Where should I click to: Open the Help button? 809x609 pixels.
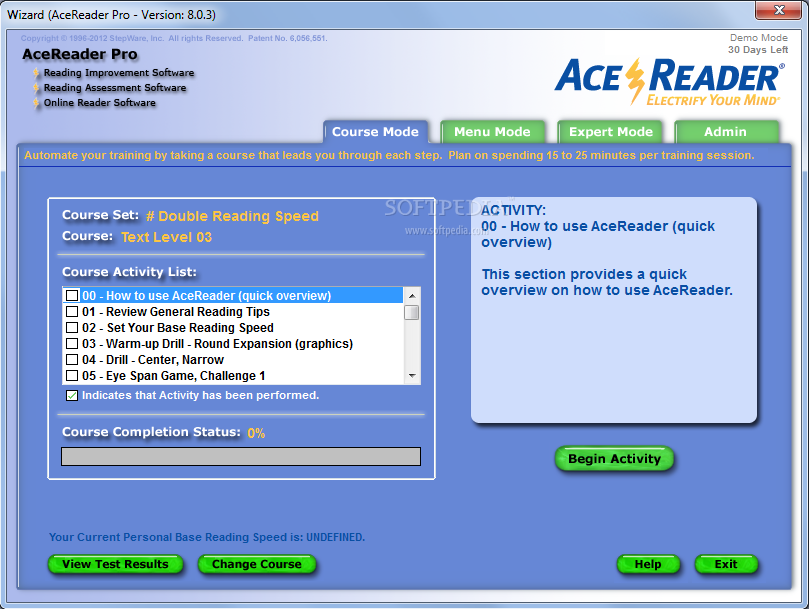tap(648, 564)
